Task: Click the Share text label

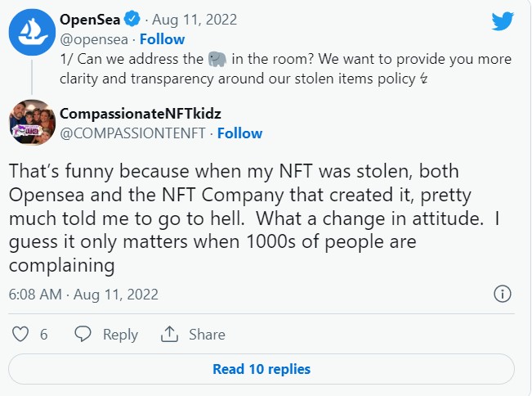Action: click(207, 335)
